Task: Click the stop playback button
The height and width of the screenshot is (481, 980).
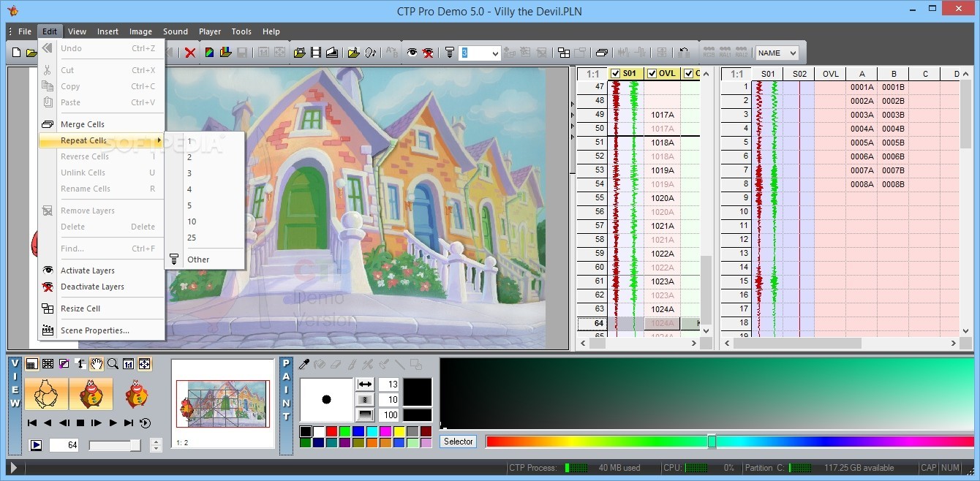Action: click(80, 423)
